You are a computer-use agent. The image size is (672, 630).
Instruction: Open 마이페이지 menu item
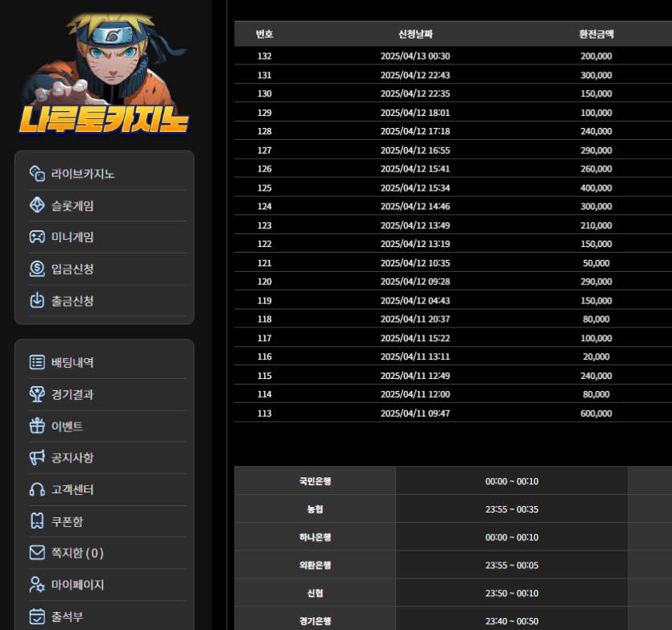[x=77, y=585]
